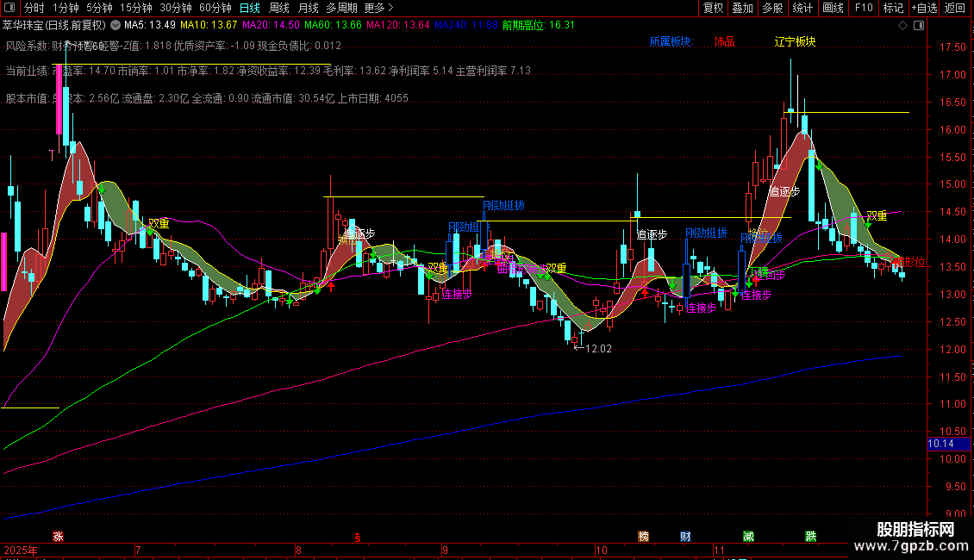
Task: Click the 辽宁板块 sector link
Action: 795,41
